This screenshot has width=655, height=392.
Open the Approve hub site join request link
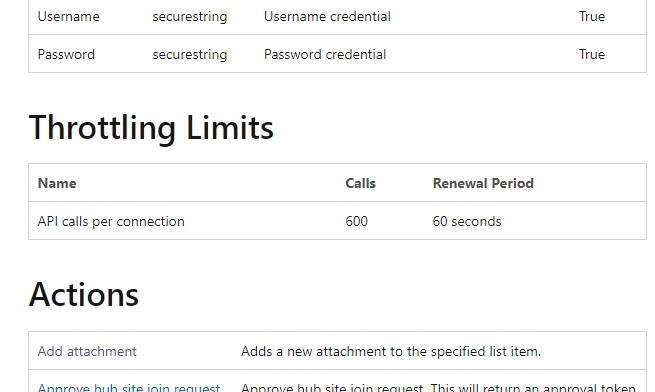(x=129, y=387)
